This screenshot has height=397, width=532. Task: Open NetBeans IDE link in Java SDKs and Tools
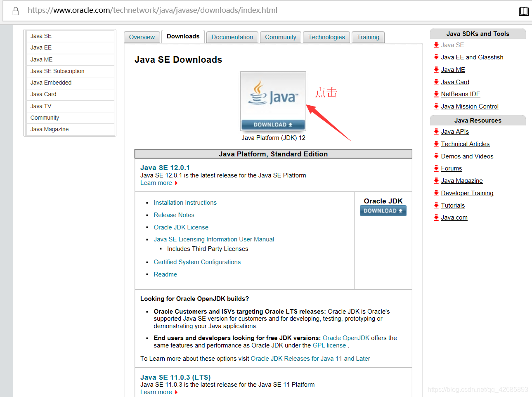pos(461,94)
